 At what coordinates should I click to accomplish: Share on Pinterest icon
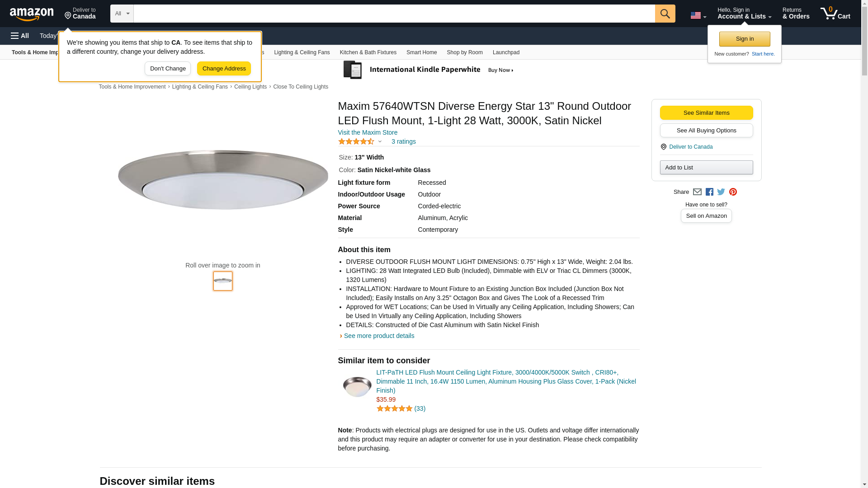[733, 192]
